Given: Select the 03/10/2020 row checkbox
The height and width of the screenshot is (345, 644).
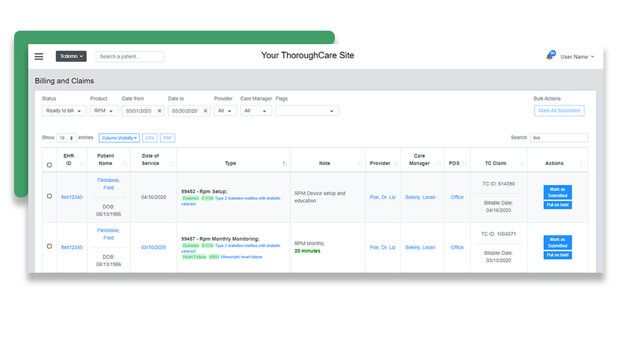Looking at the screenshot, I should point(50,246).
